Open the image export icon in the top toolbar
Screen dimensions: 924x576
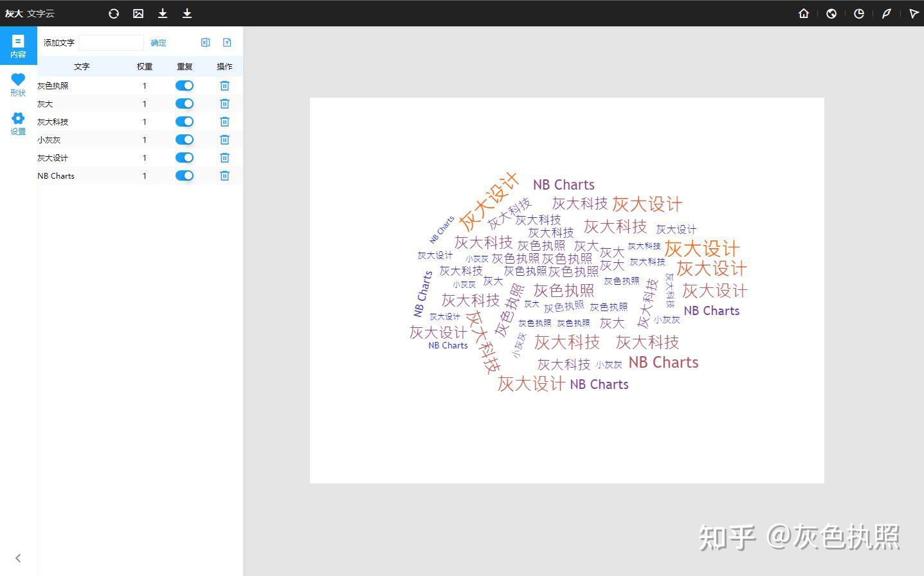point(138,13)
